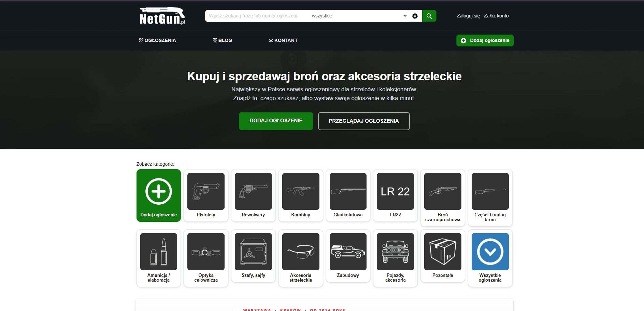Open the Rewolwery revolver category icon
This screenshot has width=644, height=311.
[x=253, y=191]
